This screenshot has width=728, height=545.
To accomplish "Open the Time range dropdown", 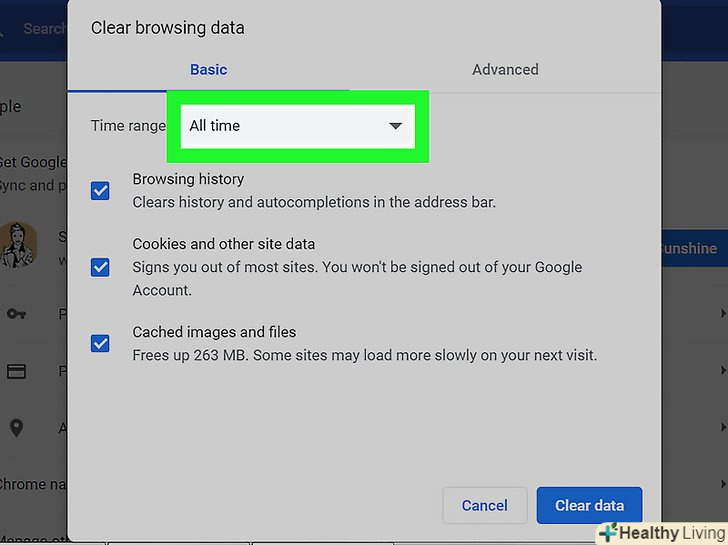I will [x=296, y=126].
